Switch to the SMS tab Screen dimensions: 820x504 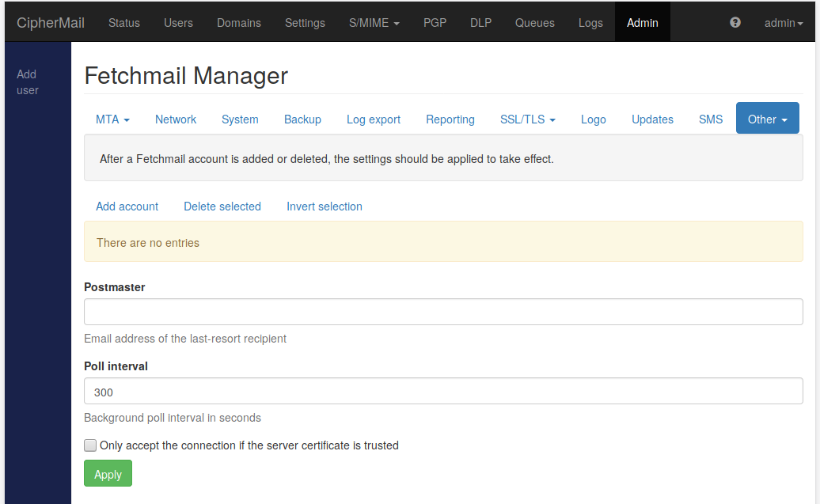(x=711, y=119)
